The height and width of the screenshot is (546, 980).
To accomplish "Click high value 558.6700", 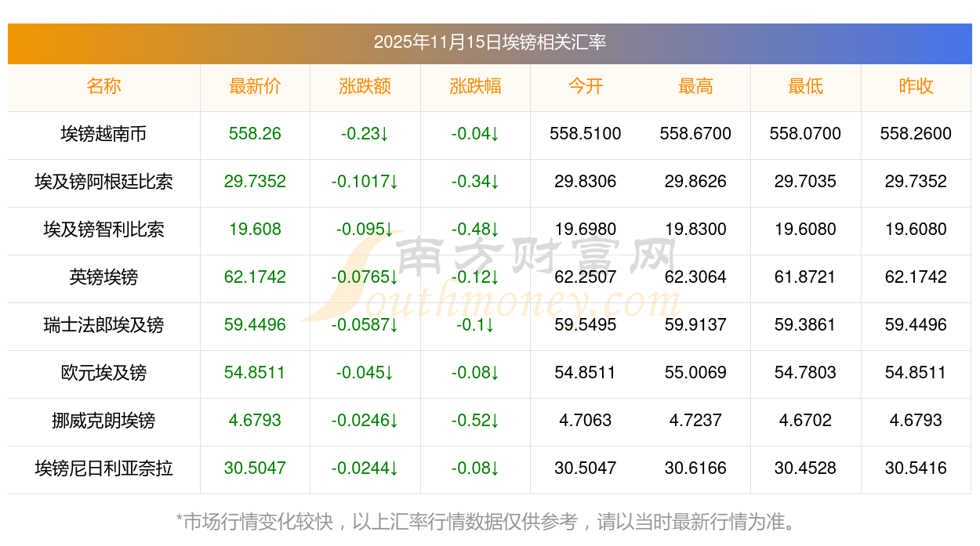I will 695,134.
